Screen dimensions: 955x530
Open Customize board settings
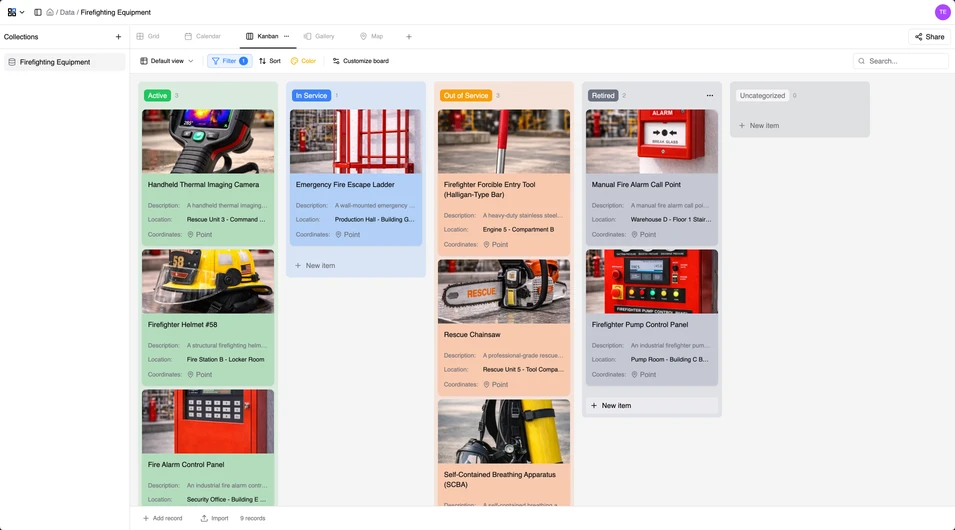361,61
